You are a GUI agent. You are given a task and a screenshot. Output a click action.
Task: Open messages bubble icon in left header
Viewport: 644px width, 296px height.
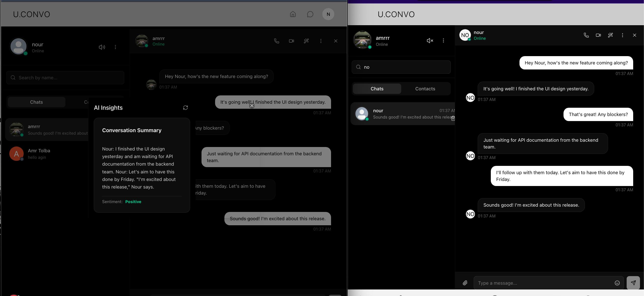pos(310,14)
